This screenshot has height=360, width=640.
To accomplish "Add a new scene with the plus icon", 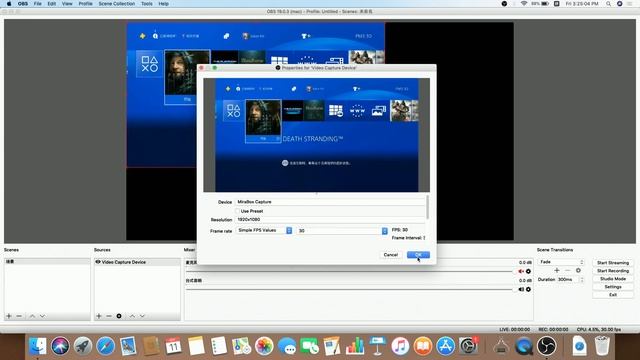I will (x=9, y=316).
